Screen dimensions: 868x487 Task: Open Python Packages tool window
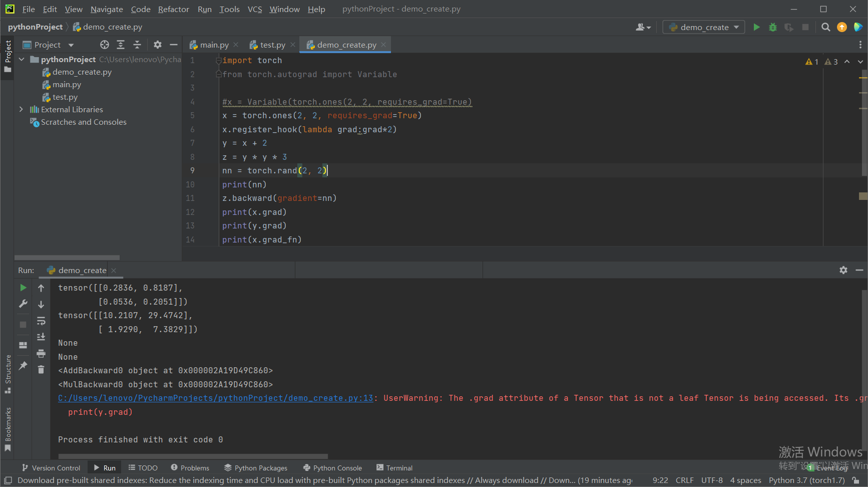pyautogui.click(x=256, y=468)
